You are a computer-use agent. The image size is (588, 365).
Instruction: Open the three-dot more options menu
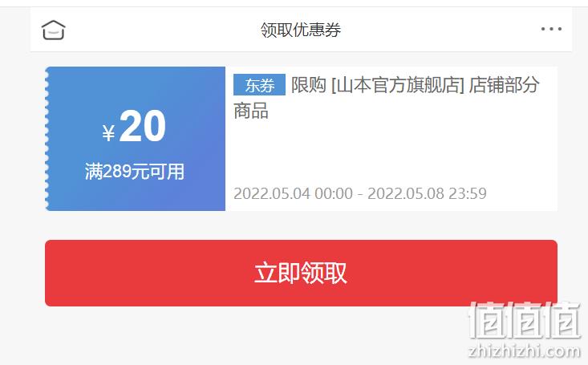click(x=551, y=29)
